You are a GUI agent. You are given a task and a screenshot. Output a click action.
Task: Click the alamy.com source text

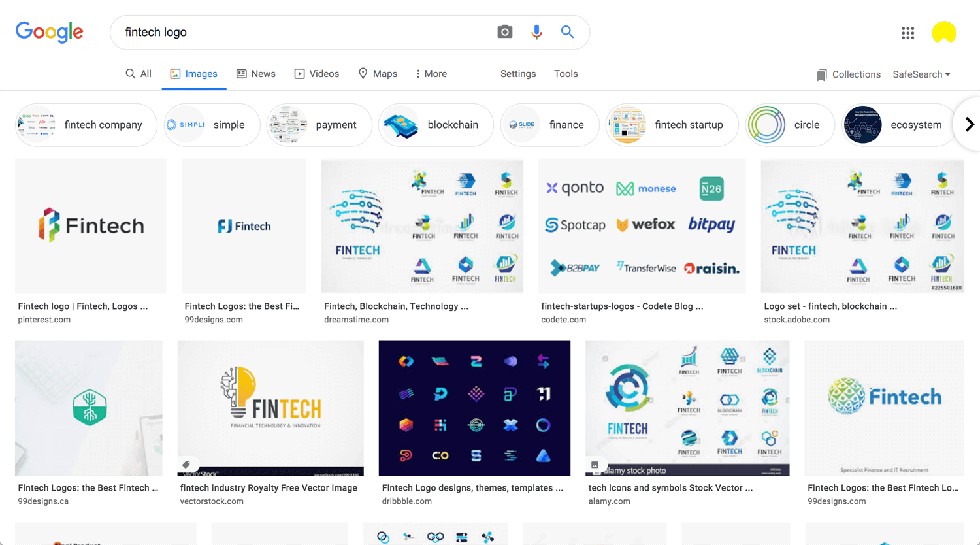(x=609, y=501)
